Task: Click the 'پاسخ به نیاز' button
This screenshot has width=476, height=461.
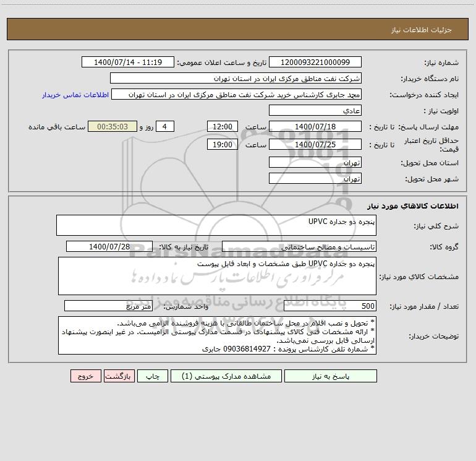Action: 330,376
